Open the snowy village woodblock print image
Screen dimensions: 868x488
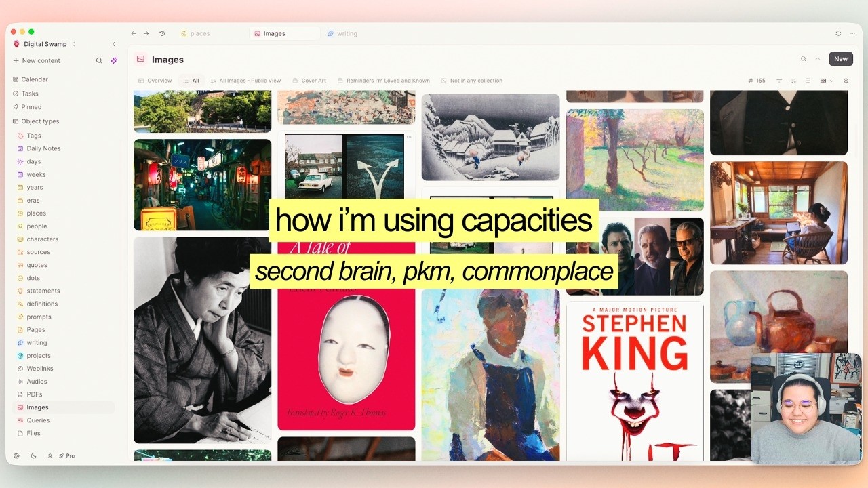pos(490,138)
